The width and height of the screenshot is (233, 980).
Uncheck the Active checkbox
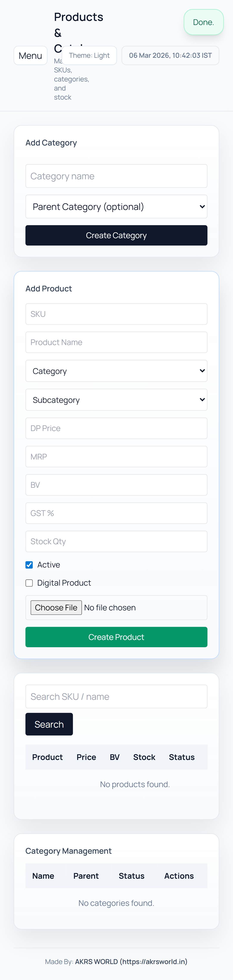click(29, 565)
